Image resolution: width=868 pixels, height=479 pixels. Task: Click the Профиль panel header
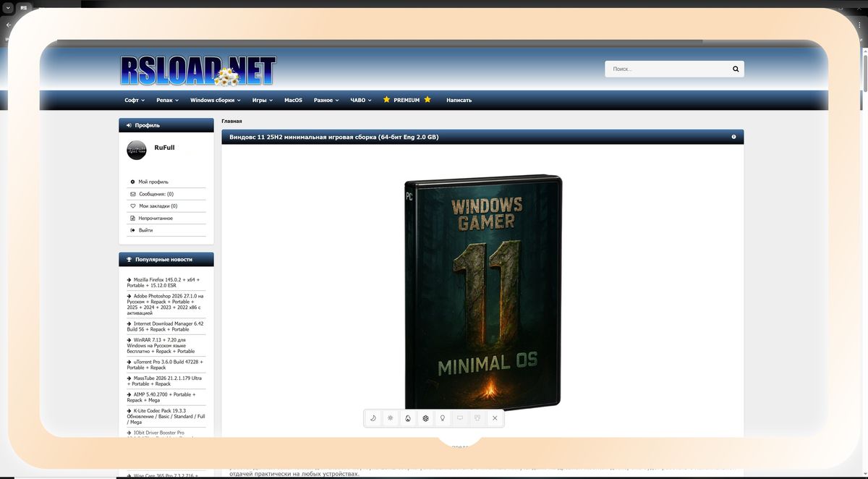[166, 125]
